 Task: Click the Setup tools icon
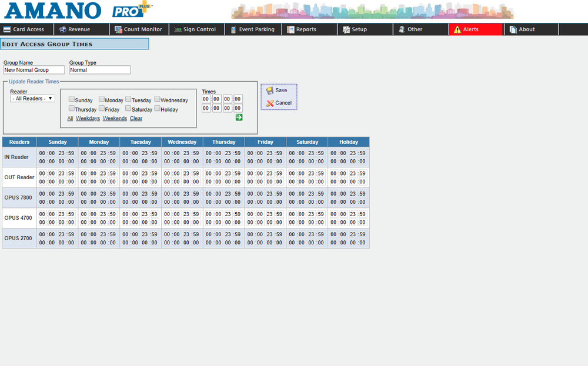[x=346, y=29]
